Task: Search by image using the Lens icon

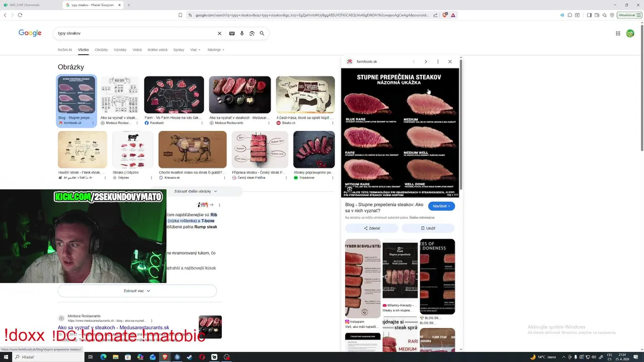Action: 252,33
